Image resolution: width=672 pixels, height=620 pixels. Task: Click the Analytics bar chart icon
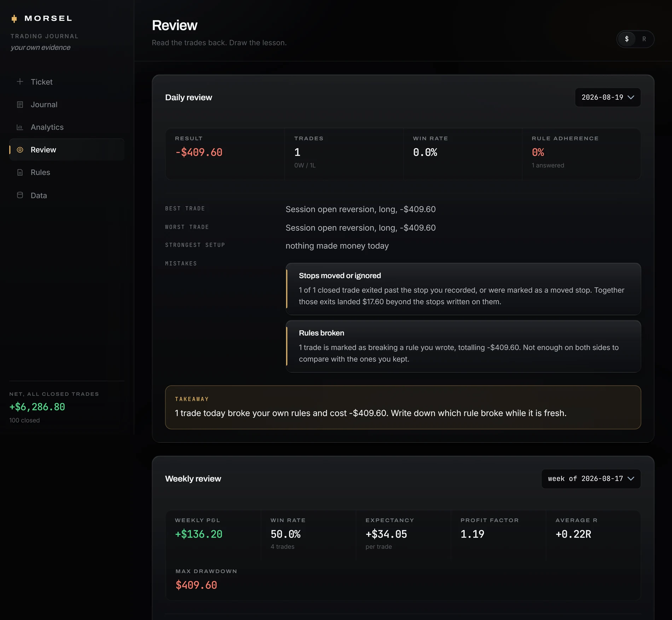point(20,127)
